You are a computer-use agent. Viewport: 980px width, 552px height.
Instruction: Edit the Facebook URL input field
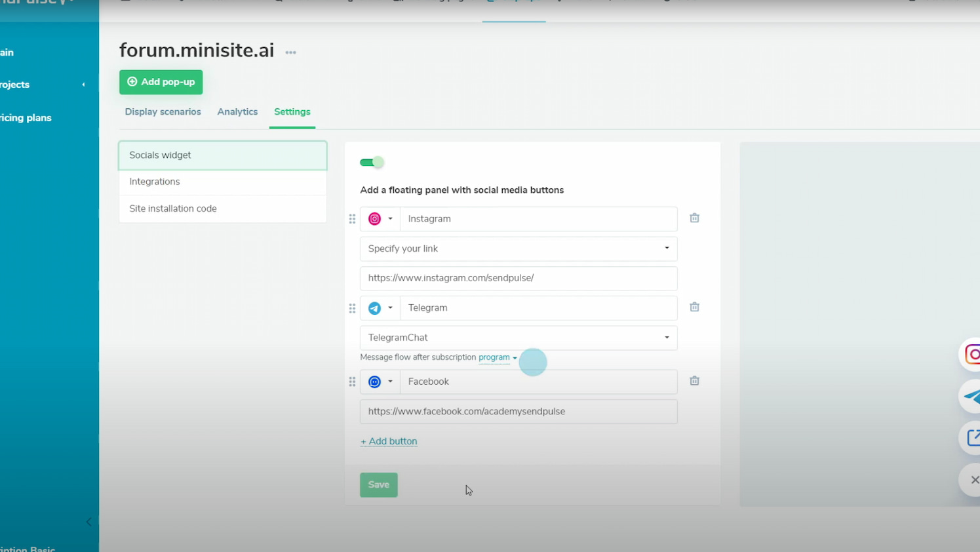click(x=518, y=411)
